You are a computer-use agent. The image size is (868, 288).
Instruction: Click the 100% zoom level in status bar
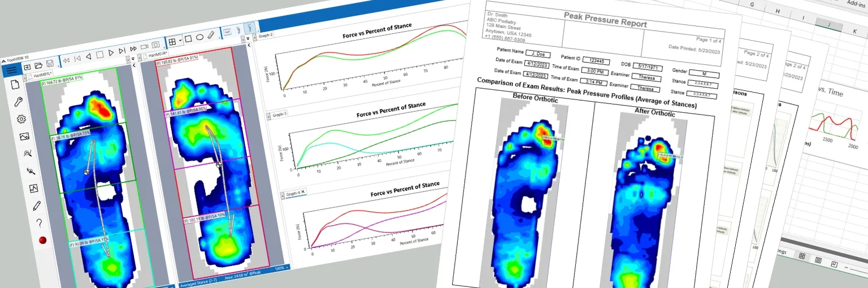[x=280, y=269]
